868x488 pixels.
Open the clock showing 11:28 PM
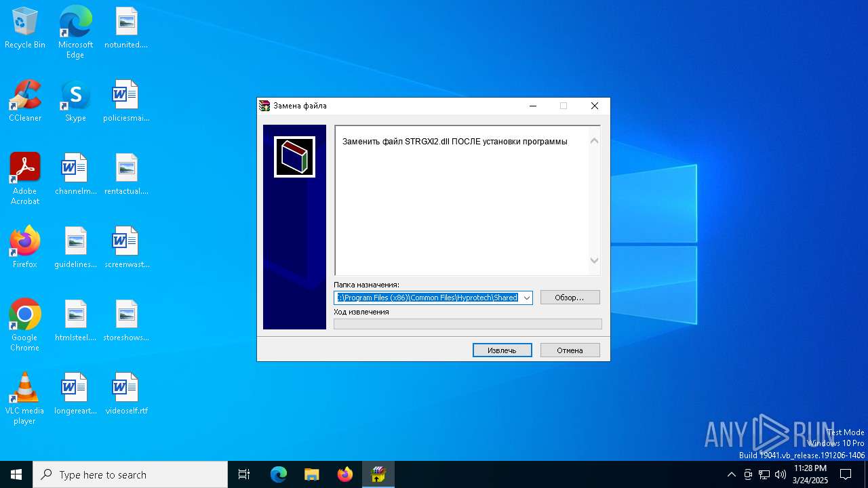[x=810, y=474]
